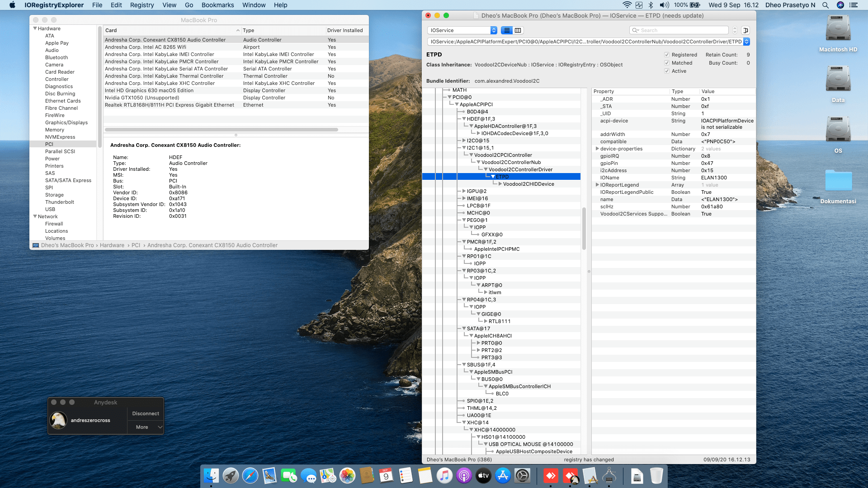Click the System Information horizontal scrollbar

[x=222, y=130]
